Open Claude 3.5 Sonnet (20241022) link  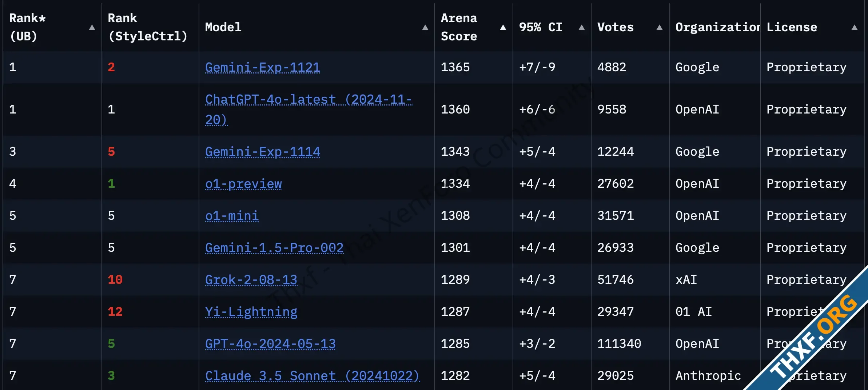pos(312,376)
